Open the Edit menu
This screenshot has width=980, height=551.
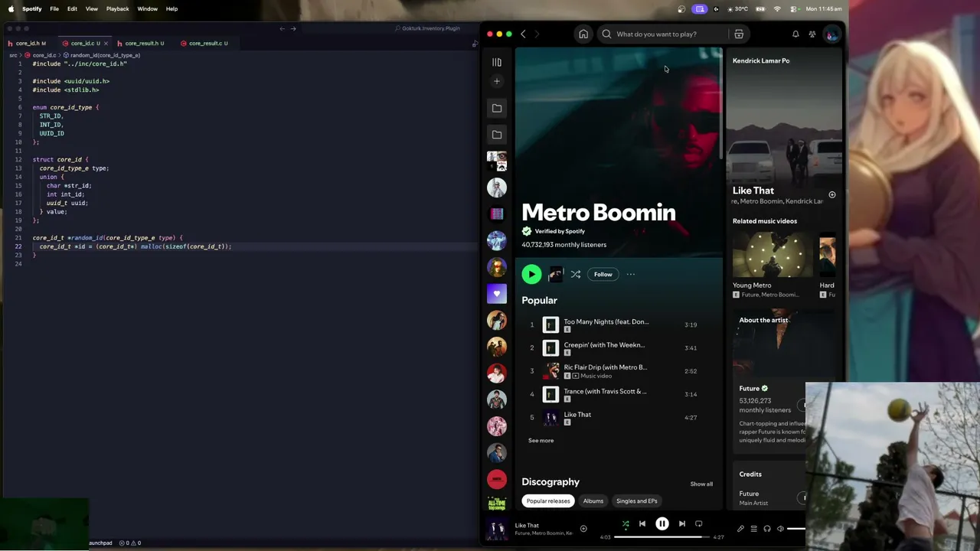point(72,9)
